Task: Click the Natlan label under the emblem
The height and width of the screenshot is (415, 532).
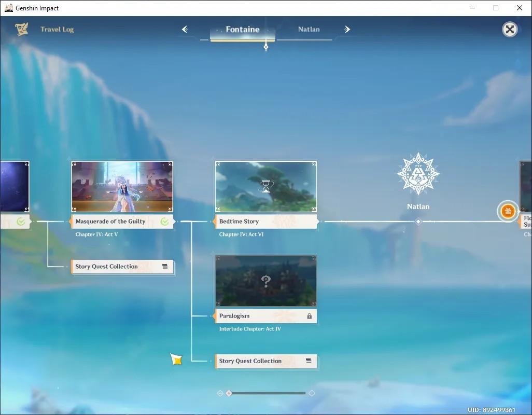Action: 418,206
